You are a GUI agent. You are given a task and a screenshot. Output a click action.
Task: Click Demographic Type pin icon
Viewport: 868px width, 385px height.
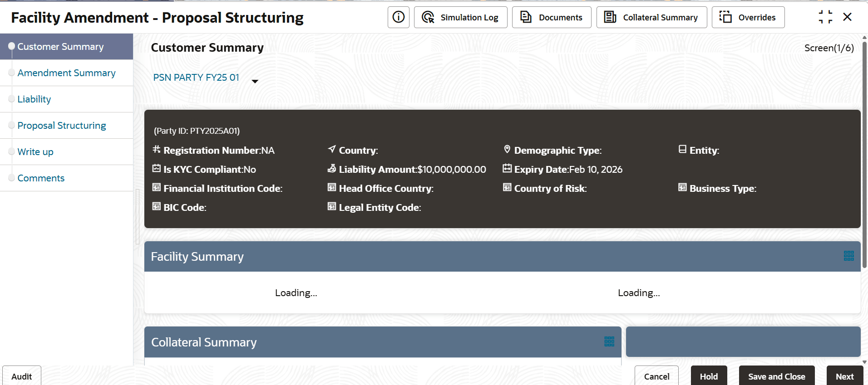pyautogui.click(x=507, y=149)
